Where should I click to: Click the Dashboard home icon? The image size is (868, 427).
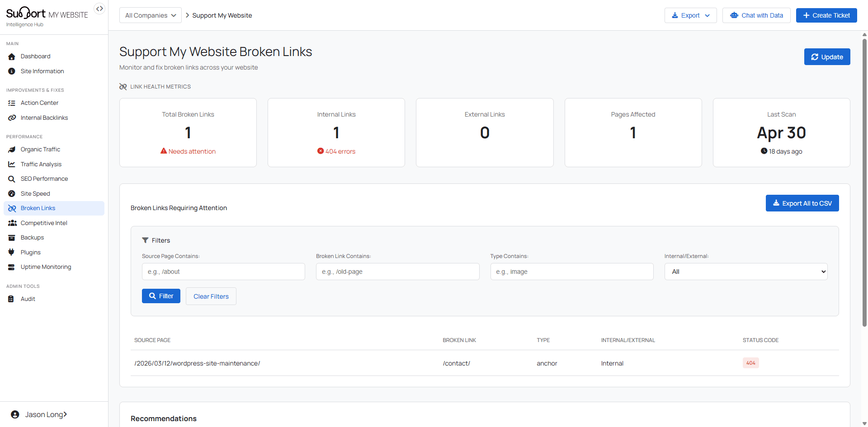(x=12, y=56)
